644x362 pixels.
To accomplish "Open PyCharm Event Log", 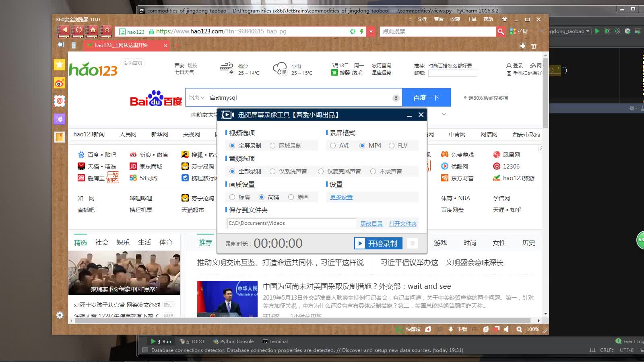I will (630, 341).
